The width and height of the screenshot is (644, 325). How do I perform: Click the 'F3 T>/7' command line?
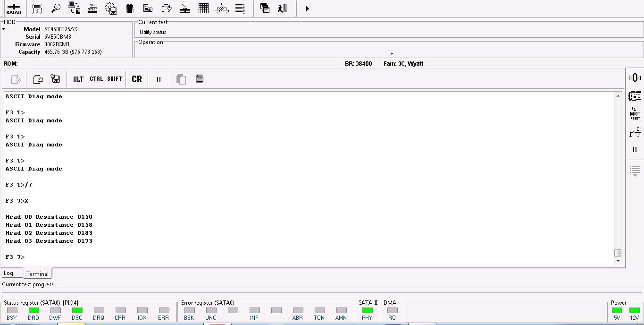click(x=19, y=185)
